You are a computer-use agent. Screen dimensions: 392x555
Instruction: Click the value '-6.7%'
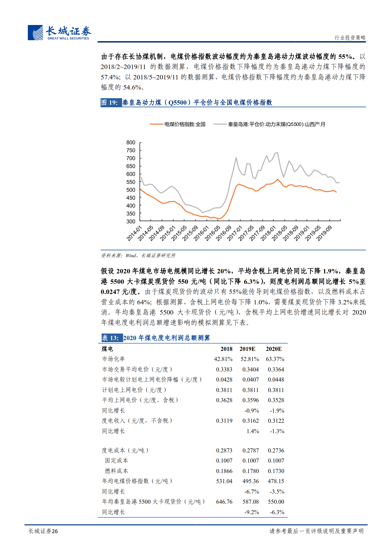coord(252,491)
